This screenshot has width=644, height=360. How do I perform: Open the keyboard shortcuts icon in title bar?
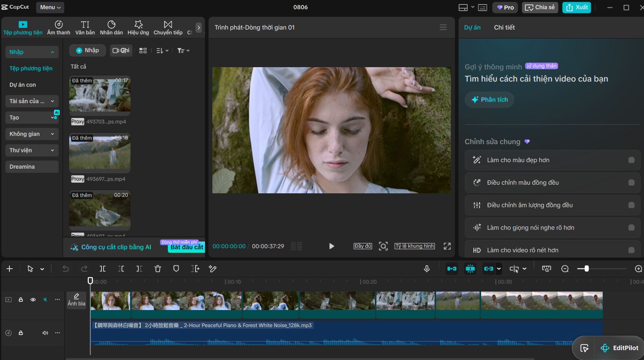point(482,7)
